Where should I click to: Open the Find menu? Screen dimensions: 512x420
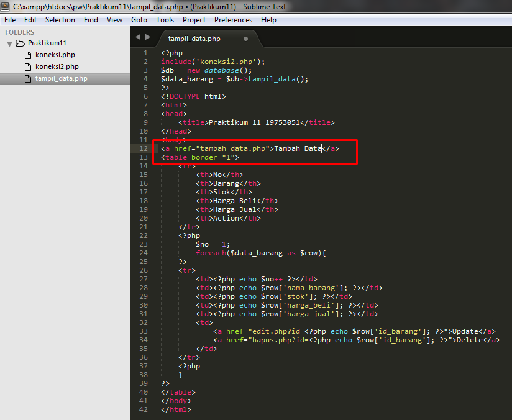pos(91,20)
